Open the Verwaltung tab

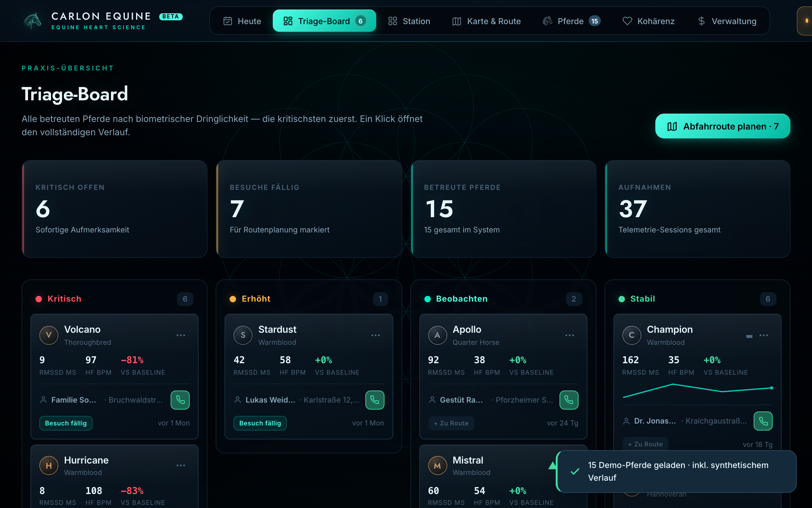(727, 21)
